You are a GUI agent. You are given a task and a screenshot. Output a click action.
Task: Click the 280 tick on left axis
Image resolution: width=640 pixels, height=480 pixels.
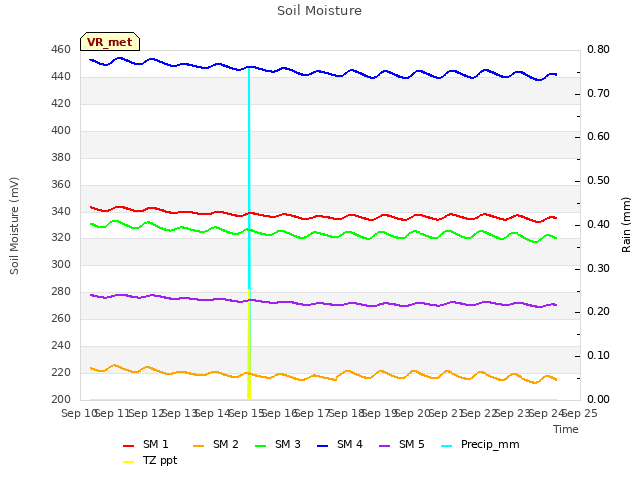pyautogui.click(x=61, y=291)
